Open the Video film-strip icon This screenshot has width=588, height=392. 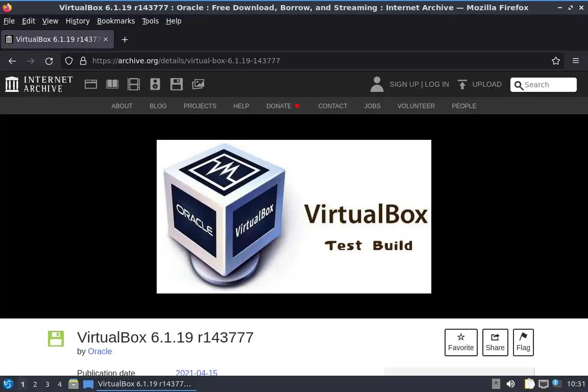[134, 84]
